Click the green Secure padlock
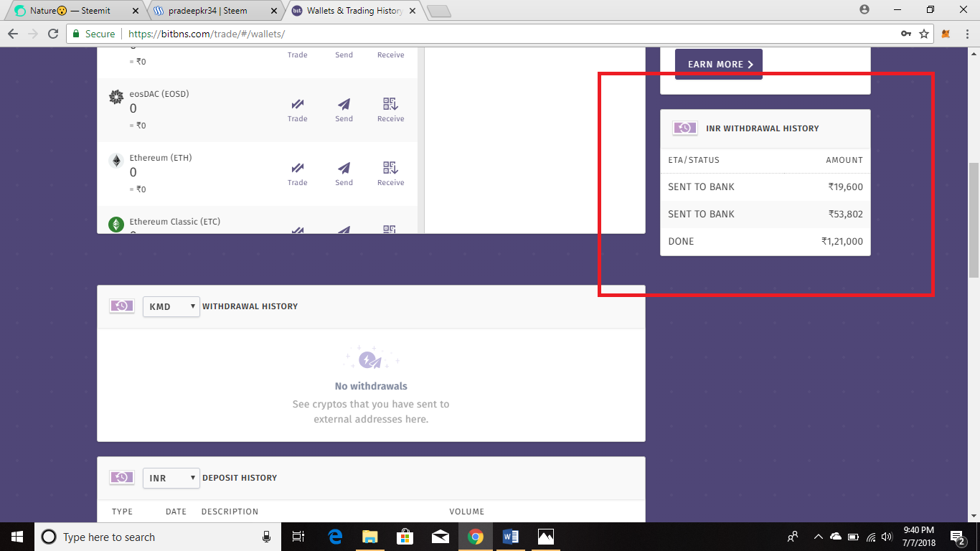The image size is (980, 551). (x=77, y=34)
